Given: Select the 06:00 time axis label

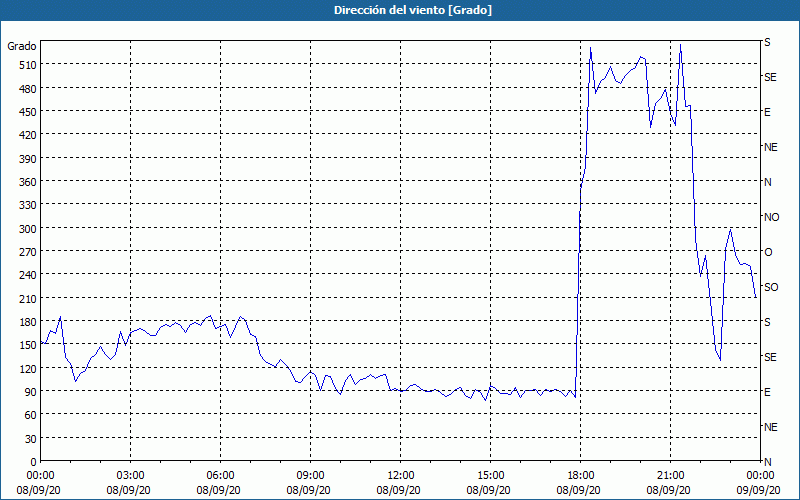Looking at the screenshot, I should (220, 476).
